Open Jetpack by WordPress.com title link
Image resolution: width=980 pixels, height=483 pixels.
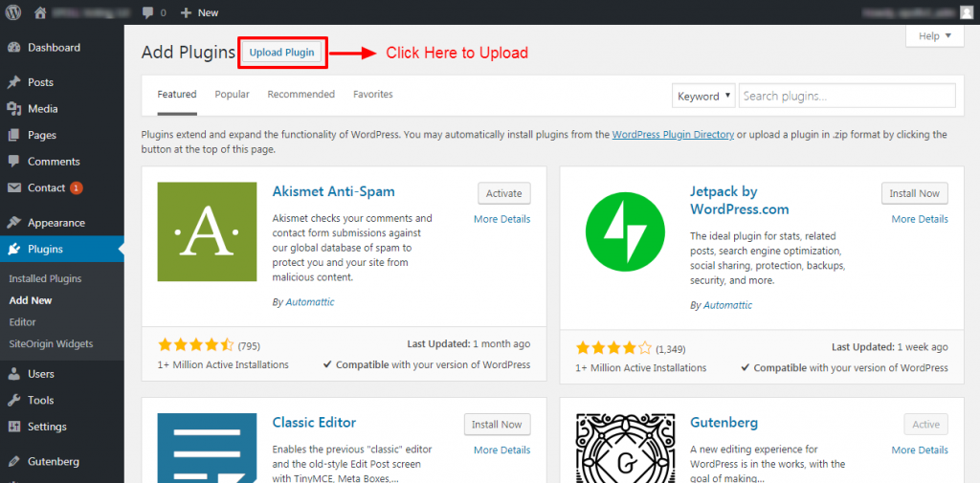tap(740, 200)
